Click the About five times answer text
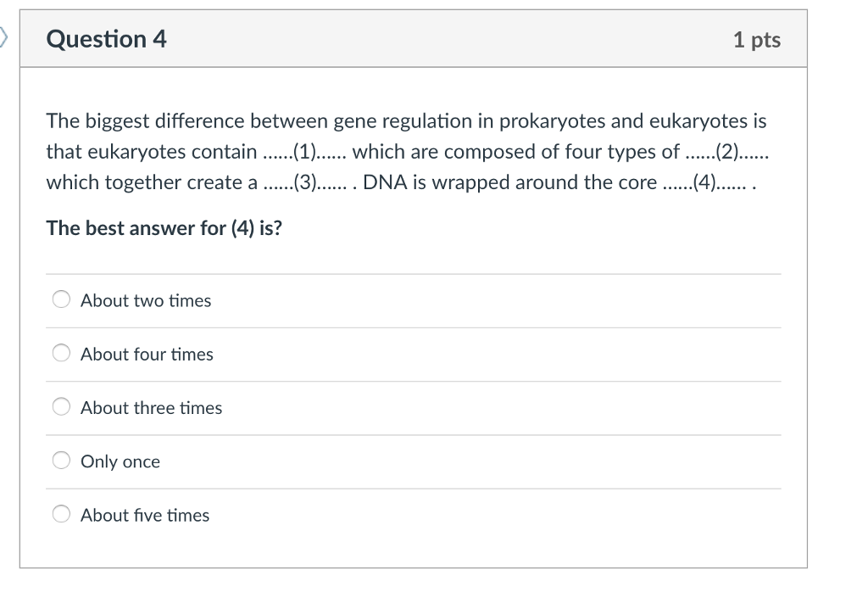 click(x=144, y=514)
